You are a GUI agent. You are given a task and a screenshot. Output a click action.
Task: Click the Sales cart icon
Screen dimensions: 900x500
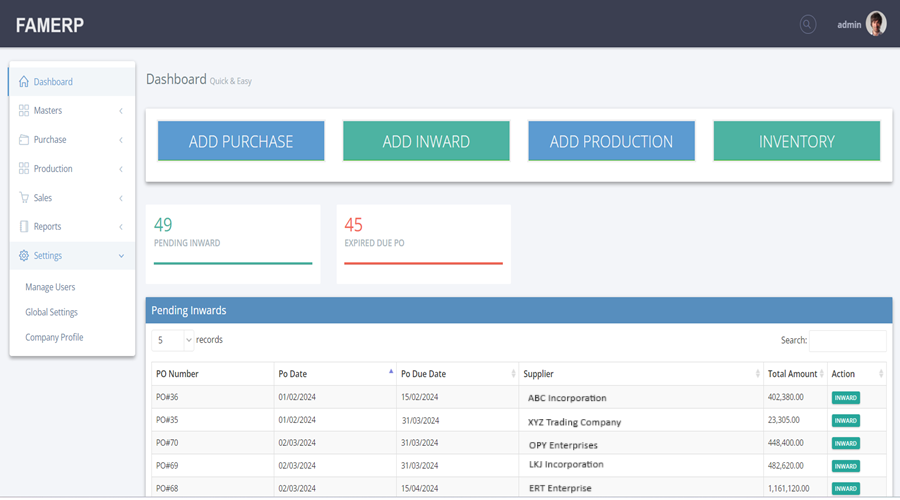point(24,198)
